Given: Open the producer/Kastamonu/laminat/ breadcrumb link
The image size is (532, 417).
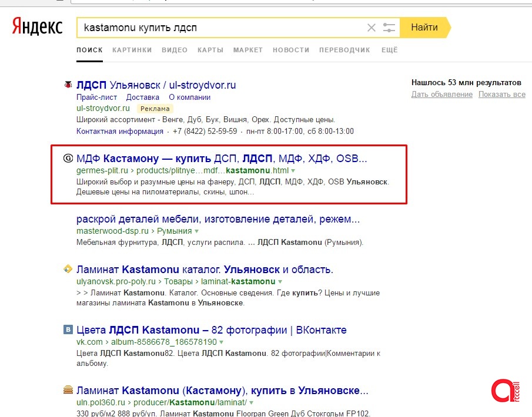Looking at the screenshot, I should [190, 402].
